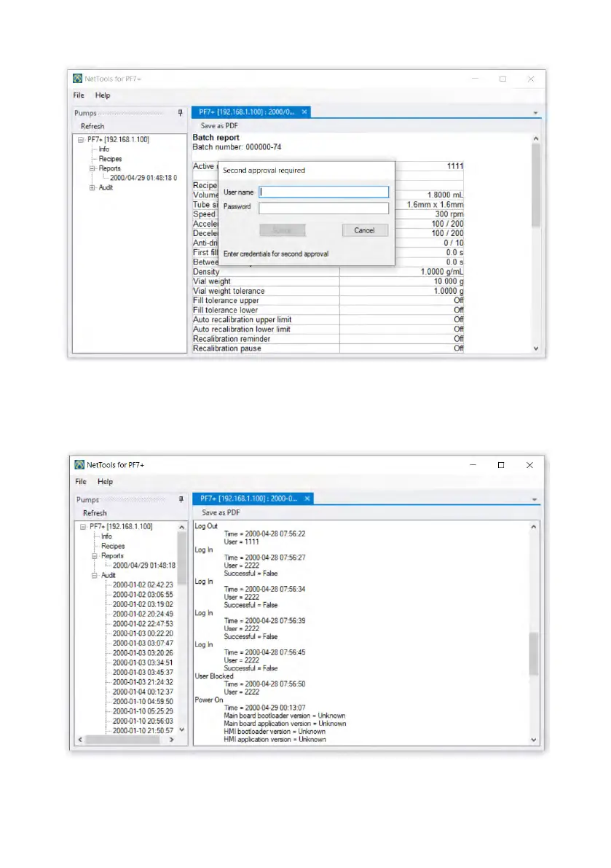Click batch report scrollbar up arrow in upper window
611x868 pixels.
coord(536,138)
